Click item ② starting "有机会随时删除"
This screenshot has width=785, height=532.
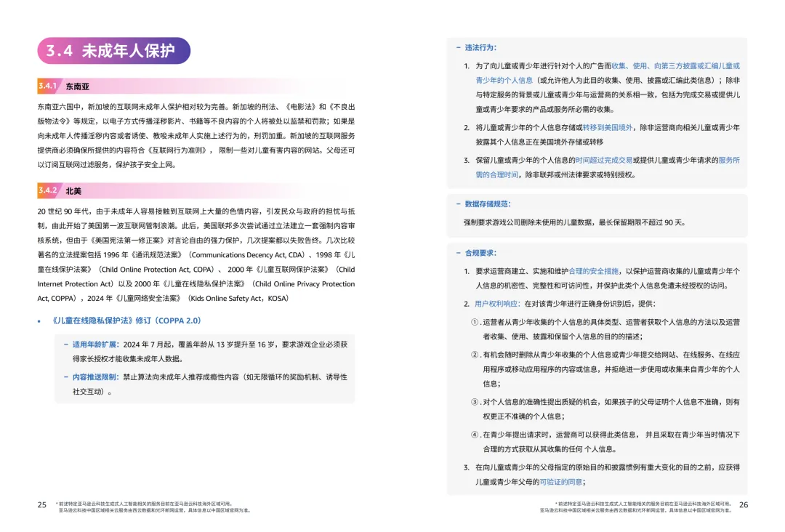click(605, 369)
